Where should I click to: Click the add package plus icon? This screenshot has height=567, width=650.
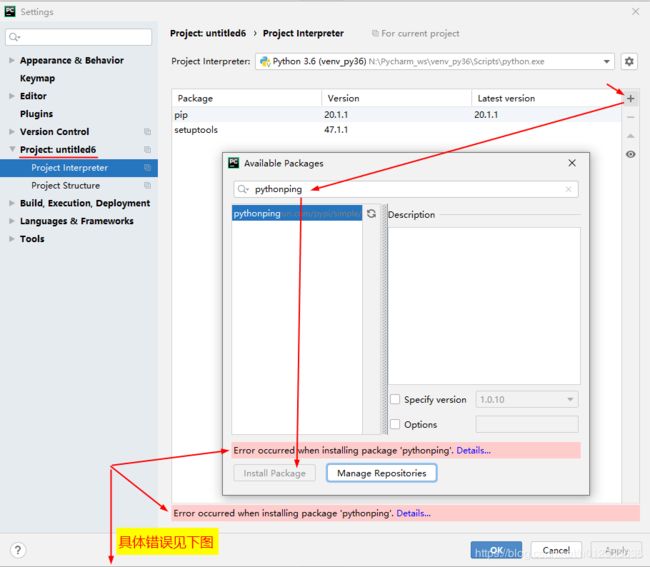(x=631, y=99)
